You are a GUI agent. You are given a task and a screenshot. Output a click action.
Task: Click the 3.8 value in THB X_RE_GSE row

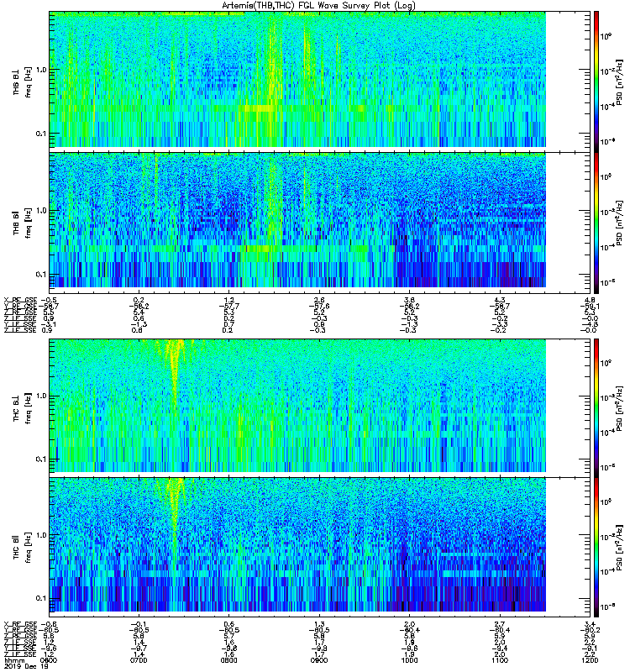(x=410, y=300)
